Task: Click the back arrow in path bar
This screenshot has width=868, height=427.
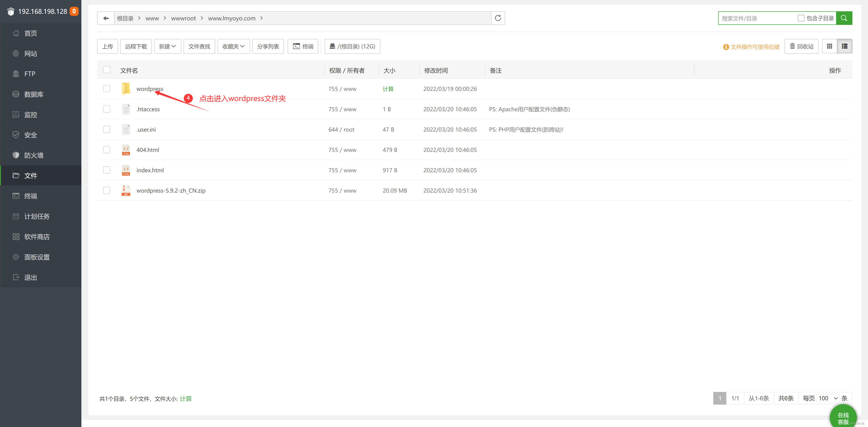Action: [106, 18]
